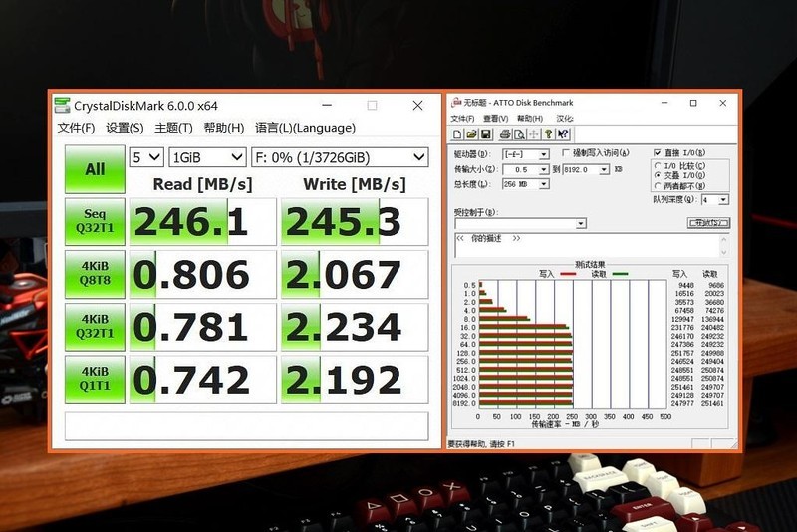Open 语言(L)(Language) menu

pos(305,128)
